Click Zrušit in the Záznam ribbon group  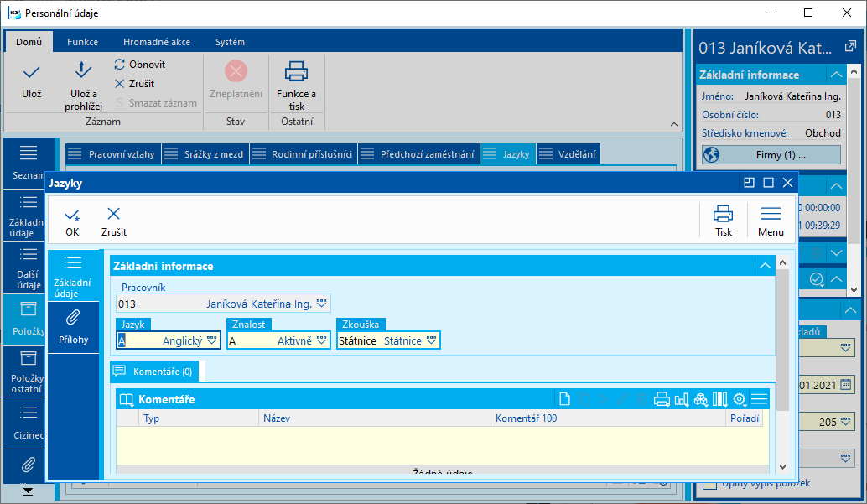[134, 84]
